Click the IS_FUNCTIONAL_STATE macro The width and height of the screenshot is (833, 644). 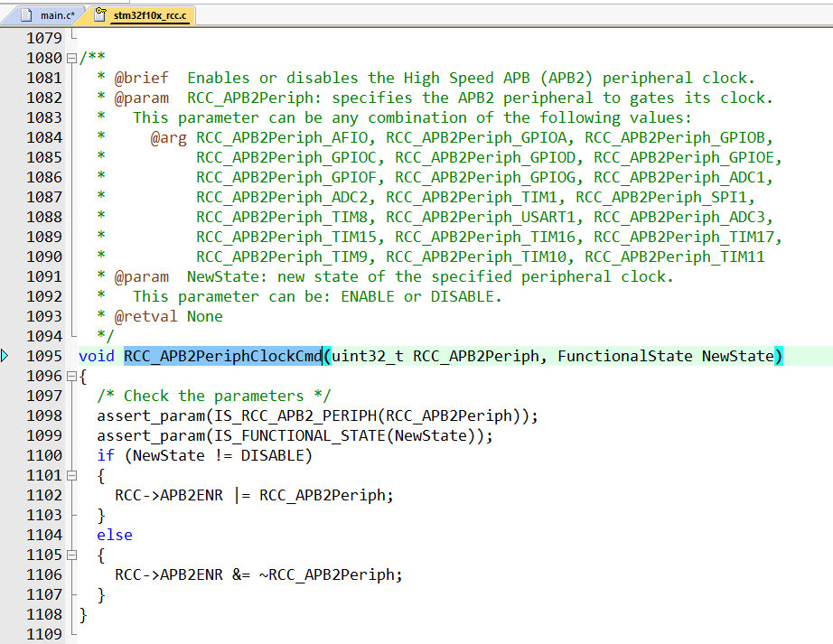(300, 436)
